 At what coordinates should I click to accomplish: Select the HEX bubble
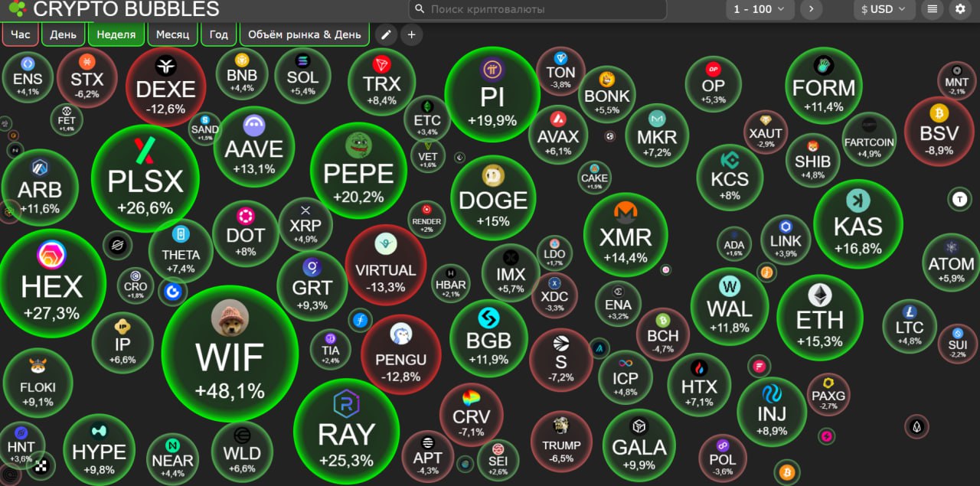click(51, 283)
